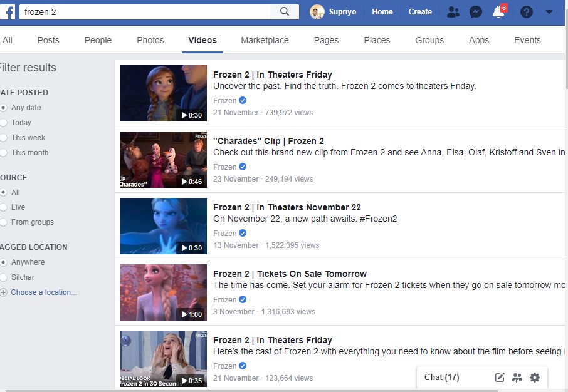Image resolution: width=568 pixels, height=392 pixels.
Task: Open the Anna and Kristoff video thumbnail
Action: 164,93
